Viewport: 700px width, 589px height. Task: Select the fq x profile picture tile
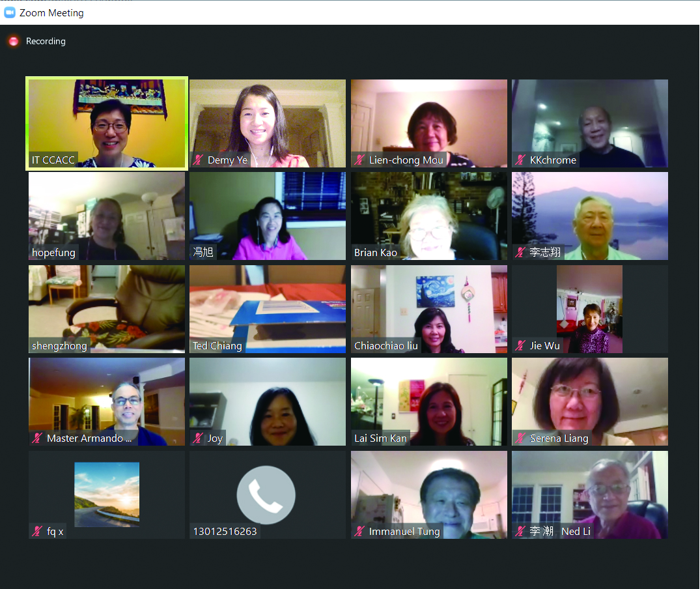point(107,495)
